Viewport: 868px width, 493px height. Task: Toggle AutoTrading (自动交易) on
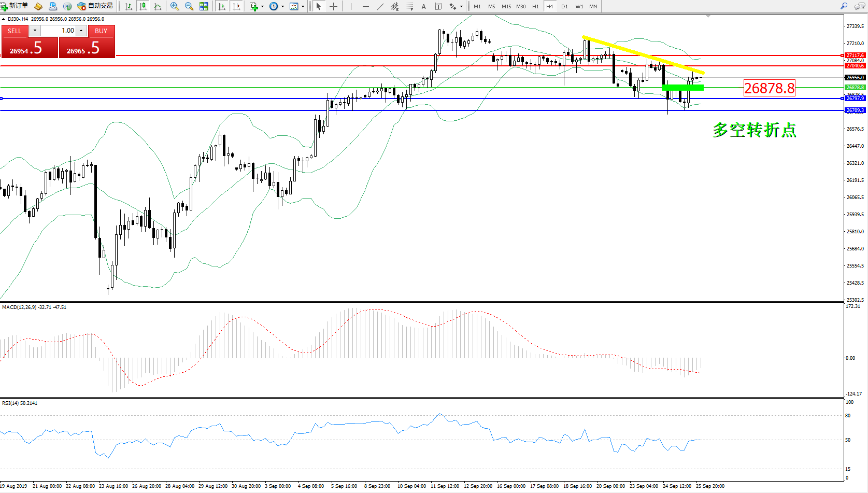[95, 6]
